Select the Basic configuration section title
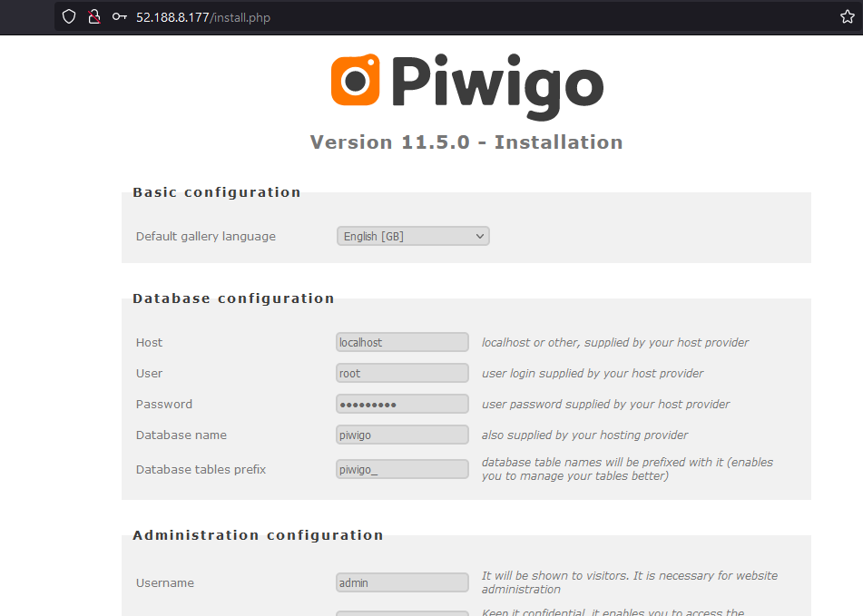Image resolution: width=863 pixels, height=616 pixels. pyautogui.click(x=216, y=192)
